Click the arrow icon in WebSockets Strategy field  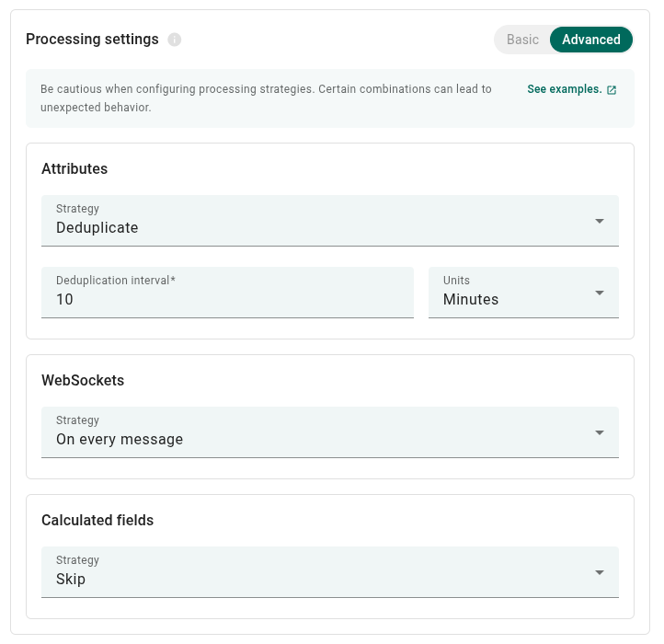599,432
